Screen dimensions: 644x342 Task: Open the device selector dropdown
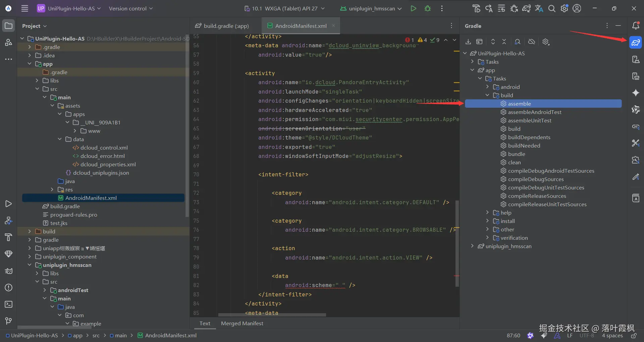tap(284, 8)
